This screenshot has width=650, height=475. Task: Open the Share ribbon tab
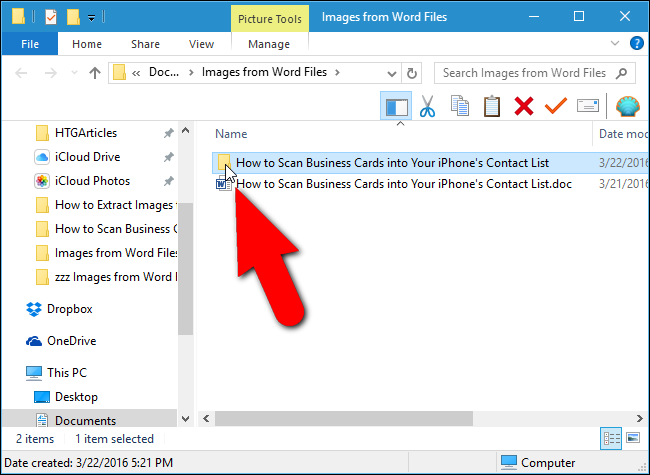[x=145, y=44]
